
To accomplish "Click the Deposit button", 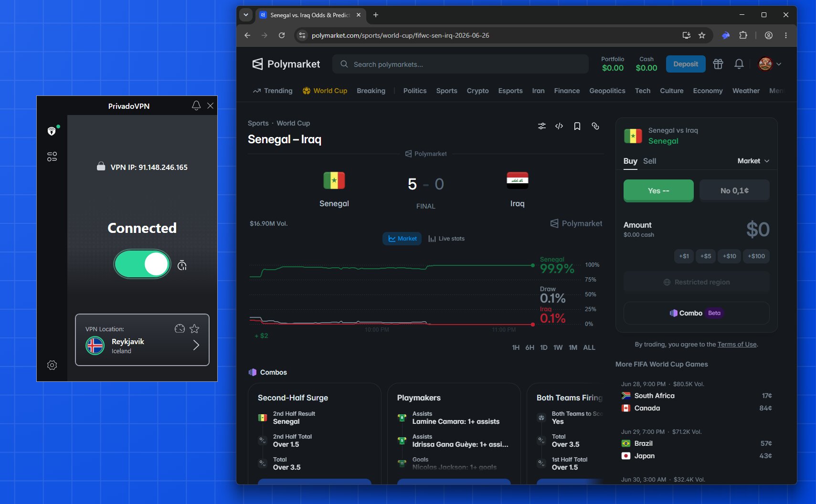I will 686,64.
